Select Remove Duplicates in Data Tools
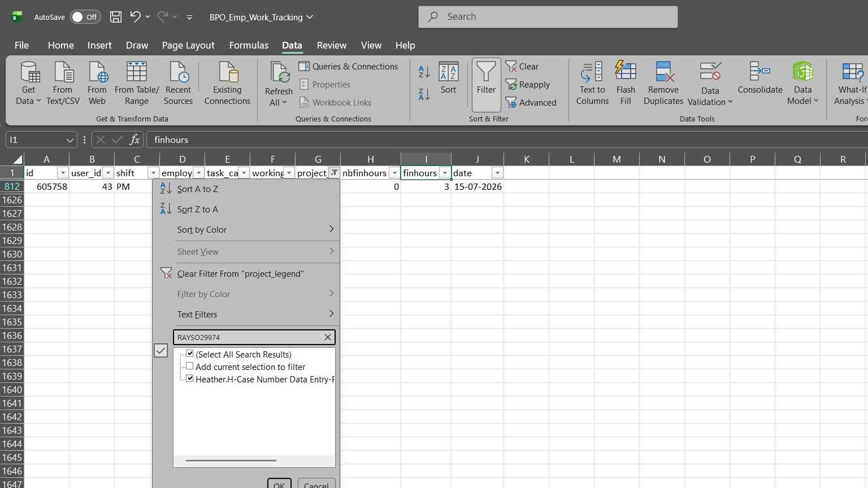This screenshot has height=488, width=868. (x=663, y=84)
